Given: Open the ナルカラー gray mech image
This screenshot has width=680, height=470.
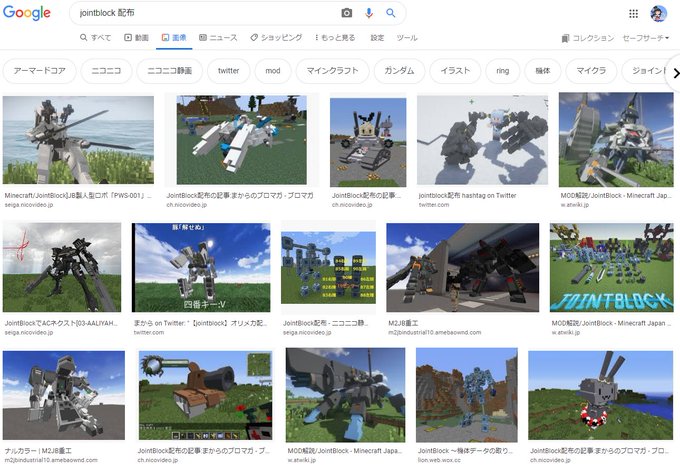Looking at the screenshot, I should 64,395.
